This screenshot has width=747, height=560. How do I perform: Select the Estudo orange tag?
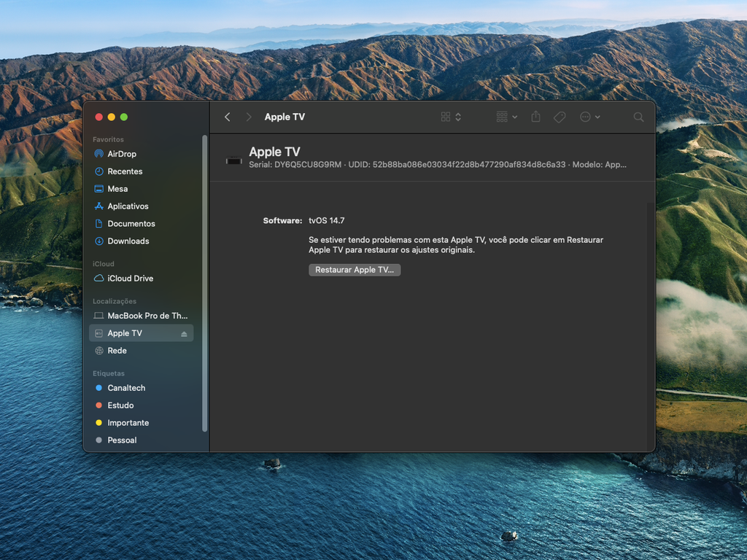(x=141, y=405)
